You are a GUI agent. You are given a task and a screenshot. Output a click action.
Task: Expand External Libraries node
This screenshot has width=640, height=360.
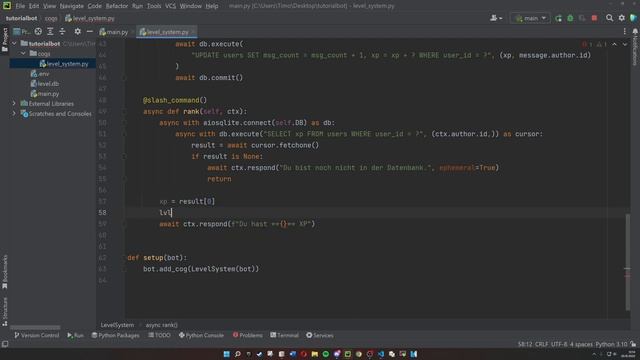pyautogui.click(x=14, y=104)
